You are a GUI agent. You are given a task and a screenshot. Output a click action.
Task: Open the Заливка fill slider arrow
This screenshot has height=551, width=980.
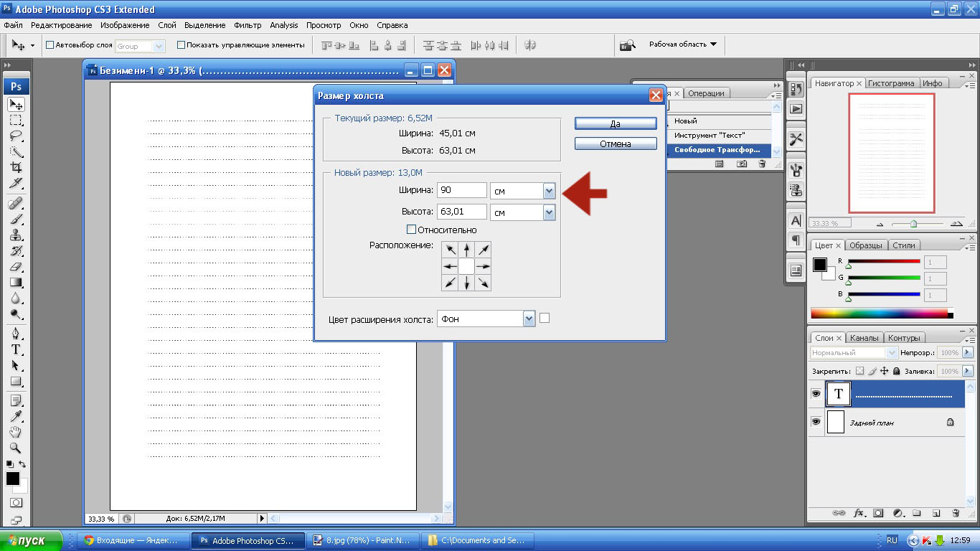tap(969, 371)
